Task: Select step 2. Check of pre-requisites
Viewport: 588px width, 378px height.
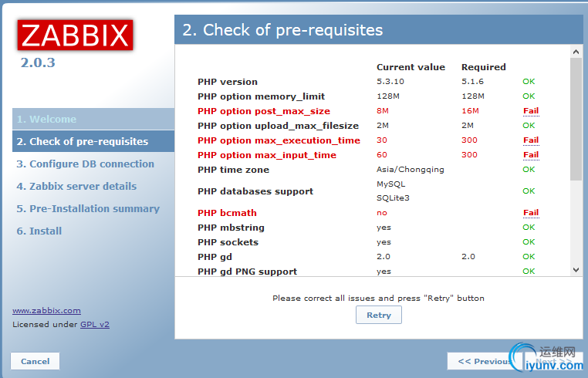Action: (93, 141)
